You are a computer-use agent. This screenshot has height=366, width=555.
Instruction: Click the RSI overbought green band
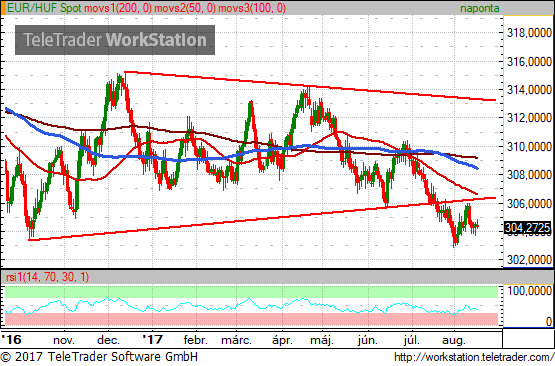[251, 292]
